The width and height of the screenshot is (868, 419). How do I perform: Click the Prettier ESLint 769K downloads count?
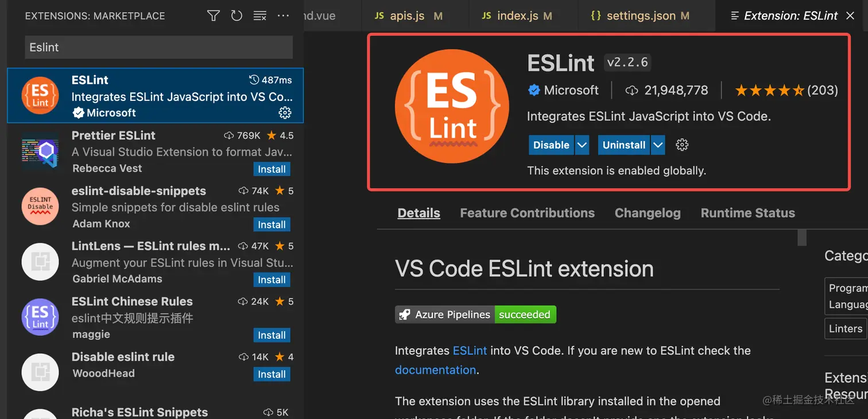click(242, 135)
